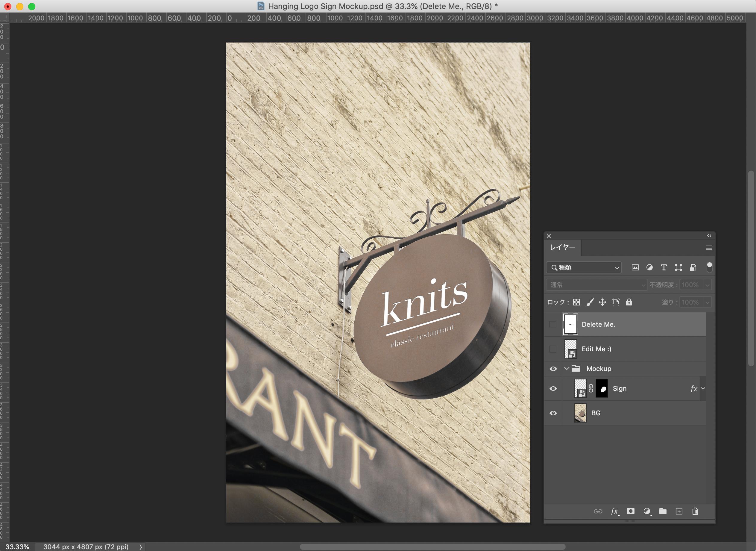The height and width of the screenshot is (551, 756).
Task: Expand the Sign layer fx effects arrow
Action: coord(703,389)
